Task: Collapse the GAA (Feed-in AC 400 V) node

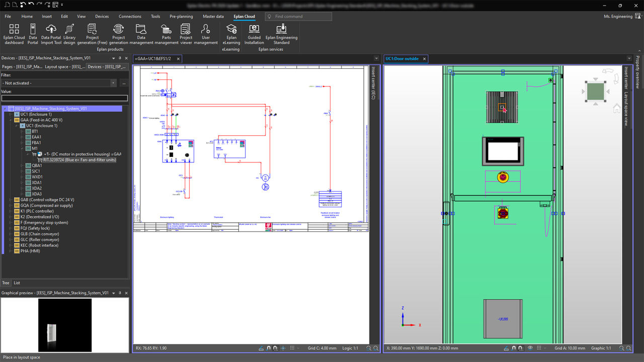Action: pos(11,120)
